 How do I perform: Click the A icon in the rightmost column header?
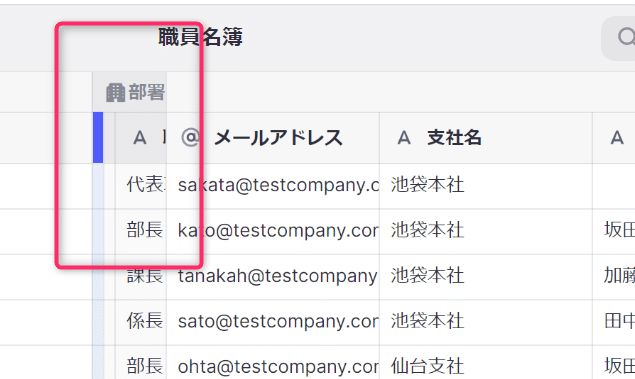click(617, 138)
